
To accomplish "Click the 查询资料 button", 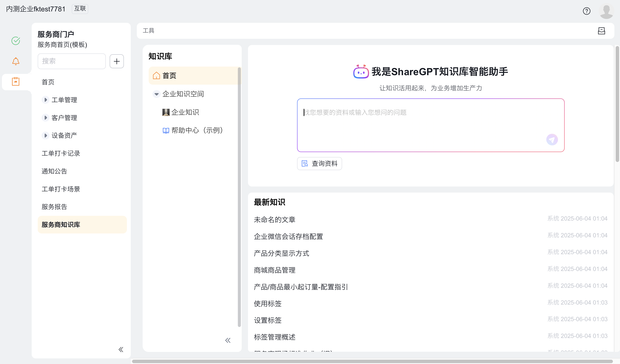I will pos(319,163).
